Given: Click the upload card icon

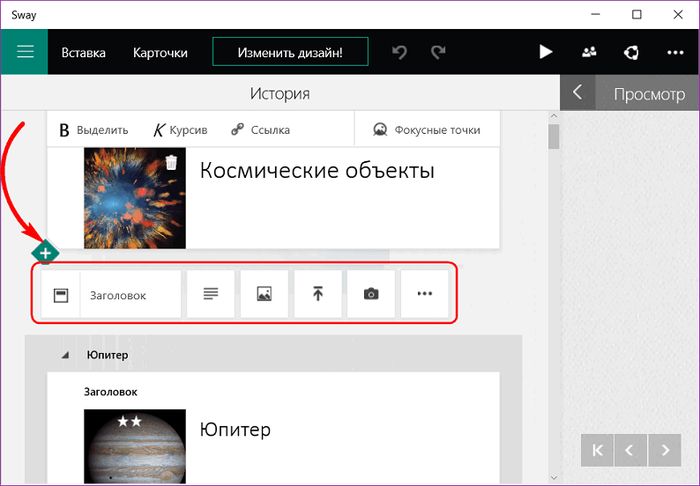Looking at the screenshot, I should click(x=318, y=294).
